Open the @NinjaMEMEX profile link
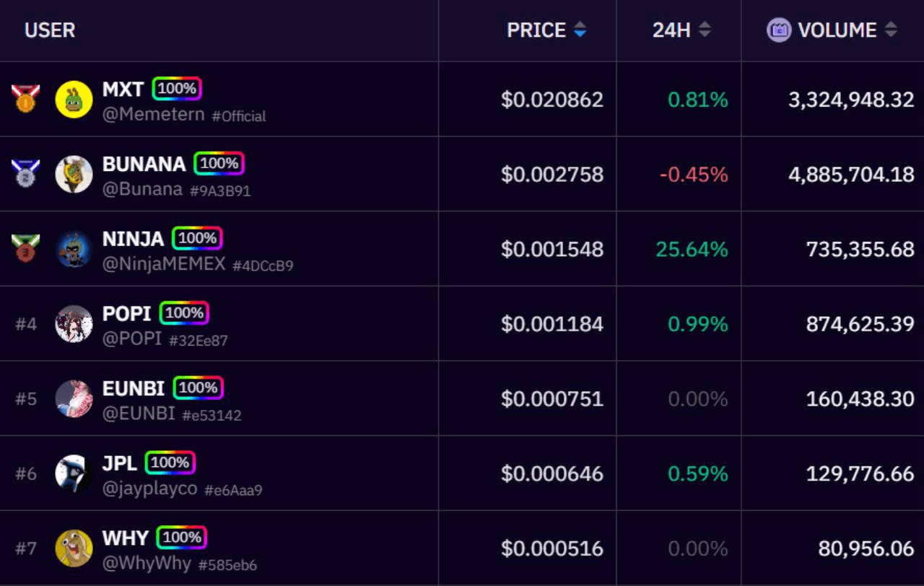 (164, 264)
